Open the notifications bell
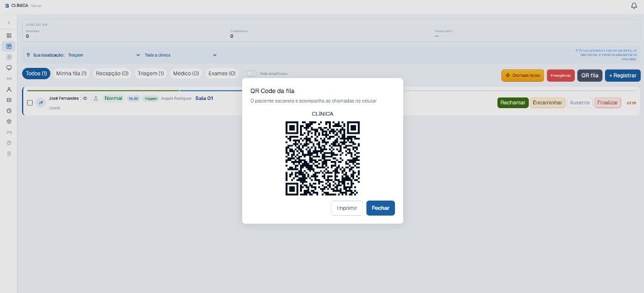Screen dimensions: 644x293 [634, 6]
